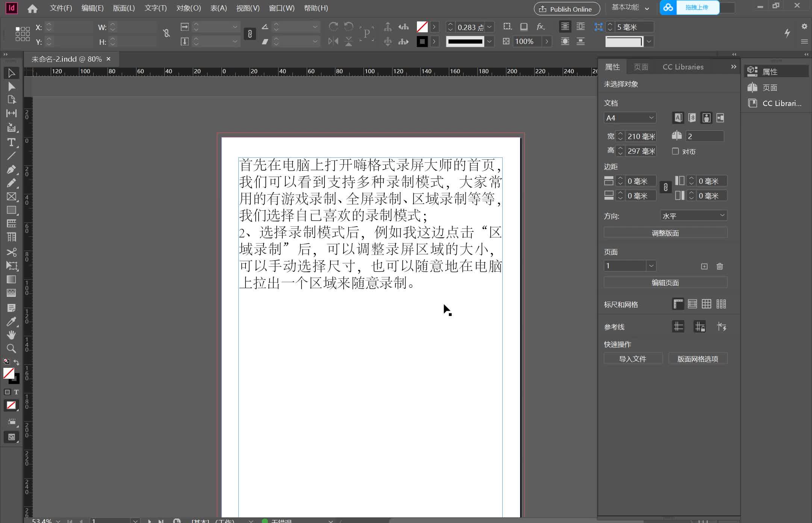Screen dimensions: 812x523
Task: Pick the Scissors tool
Action: (12, 252)
